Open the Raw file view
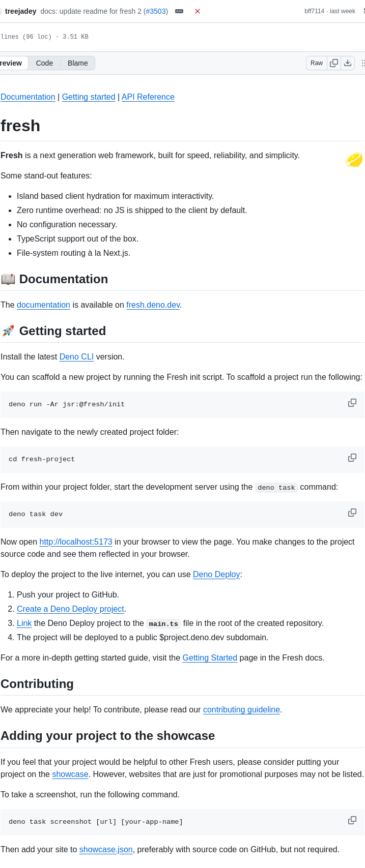Screen dimensions: 365x868 click(317, 63)
